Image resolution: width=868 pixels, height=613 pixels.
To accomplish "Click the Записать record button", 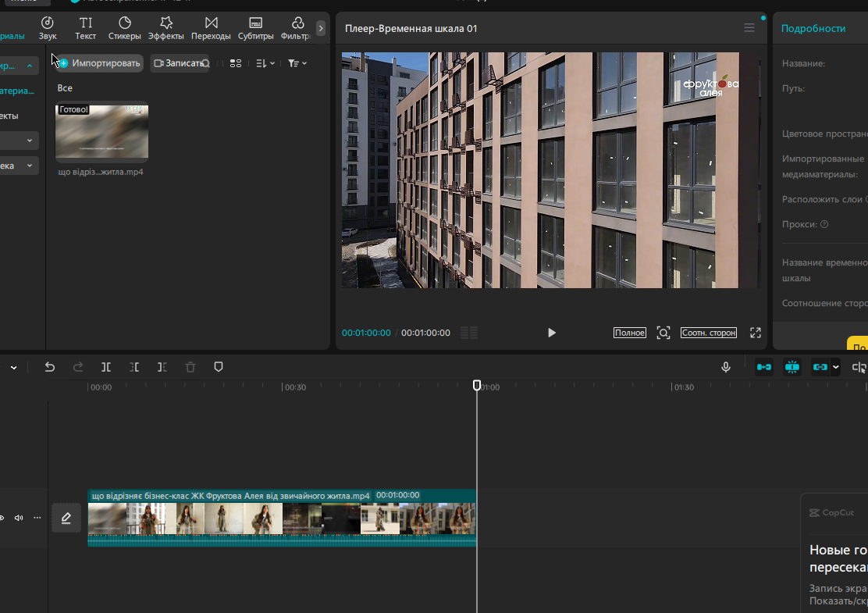I will click(x=180, y=63).
